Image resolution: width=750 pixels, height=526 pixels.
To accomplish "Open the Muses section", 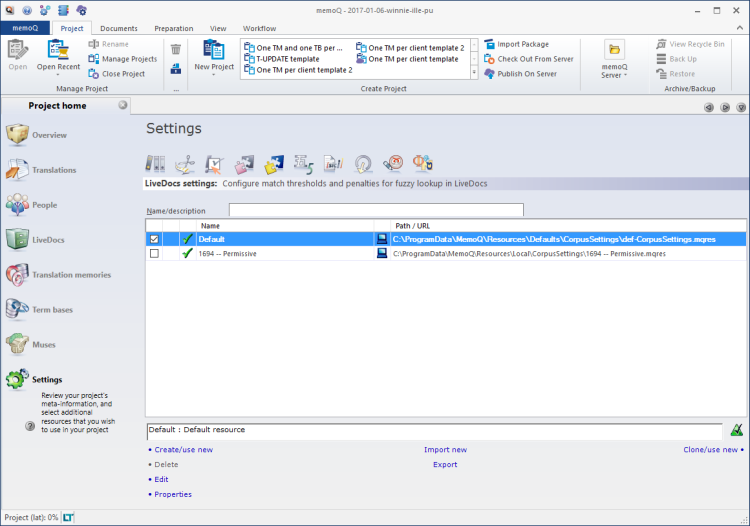I will click(x=43, y=344).
